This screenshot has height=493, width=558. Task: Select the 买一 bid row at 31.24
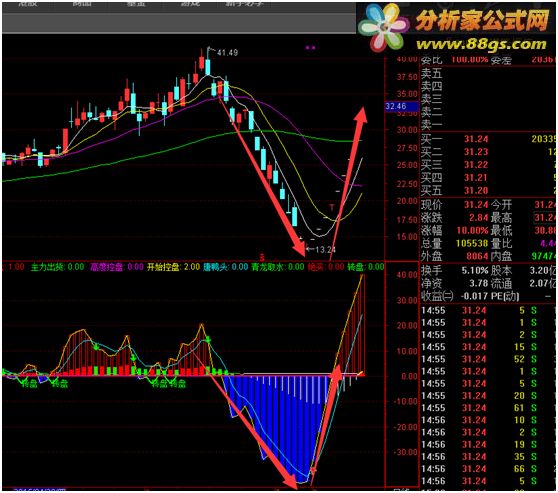point(488,139)
